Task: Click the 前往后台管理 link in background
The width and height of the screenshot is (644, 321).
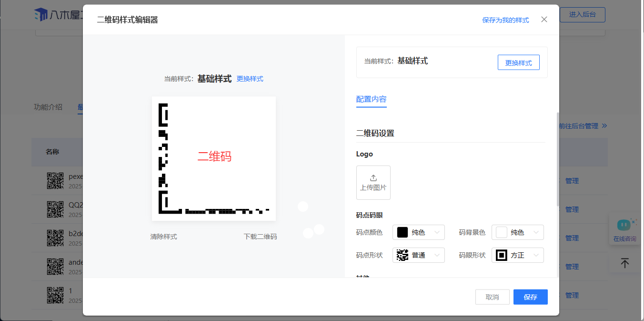Action: (583, 126)
